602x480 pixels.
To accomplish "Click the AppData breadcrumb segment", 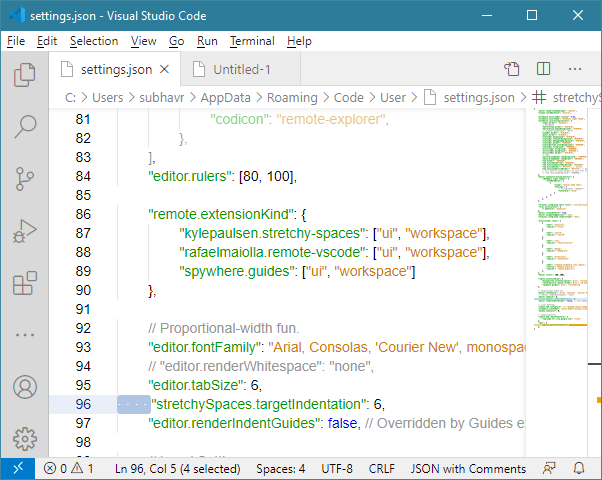I will (225, 98).
